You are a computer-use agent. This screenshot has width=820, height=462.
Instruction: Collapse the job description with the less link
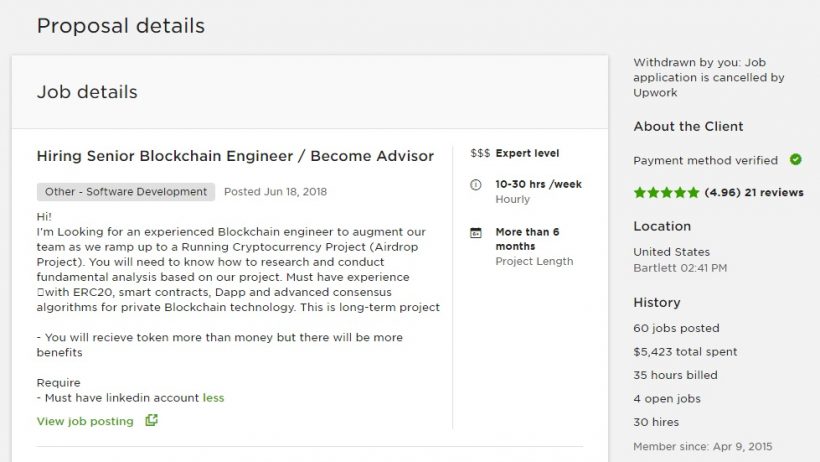(213, 398)
